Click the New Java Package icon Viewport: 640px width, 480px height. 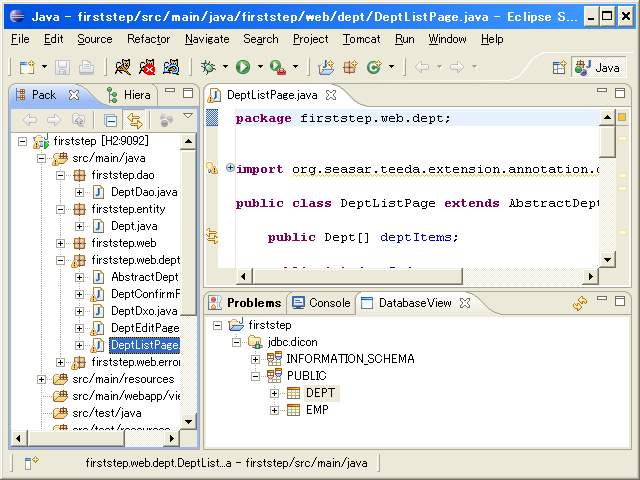coord(350,67)
